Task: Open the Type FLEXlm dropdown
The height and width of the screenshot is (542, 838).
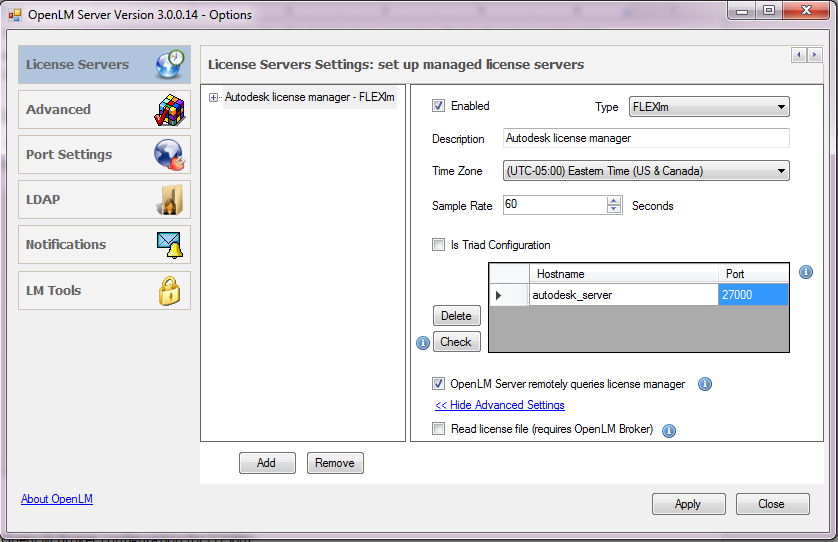Action: pos(708,107)
